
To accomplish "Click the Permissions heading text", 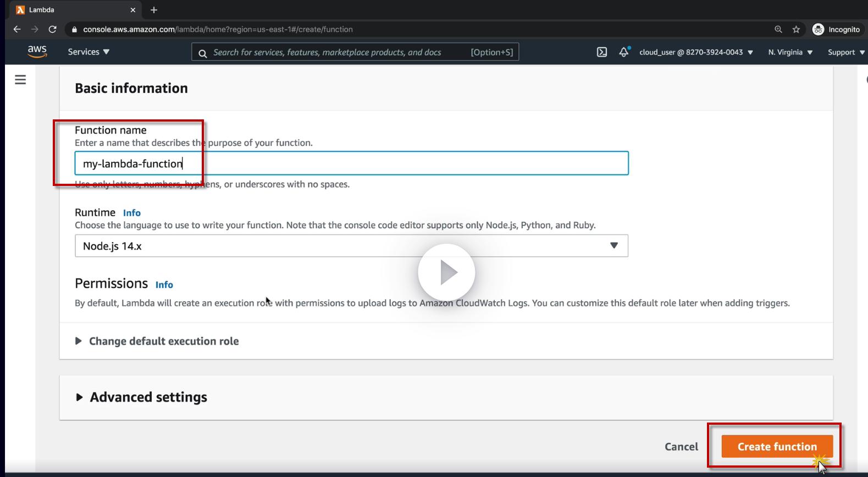I will [111, 283].
